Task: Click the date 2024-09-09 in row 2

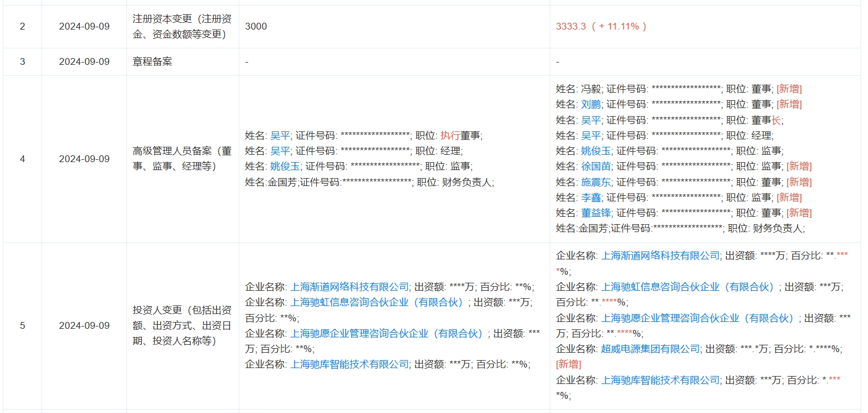Action: [84, 27]
